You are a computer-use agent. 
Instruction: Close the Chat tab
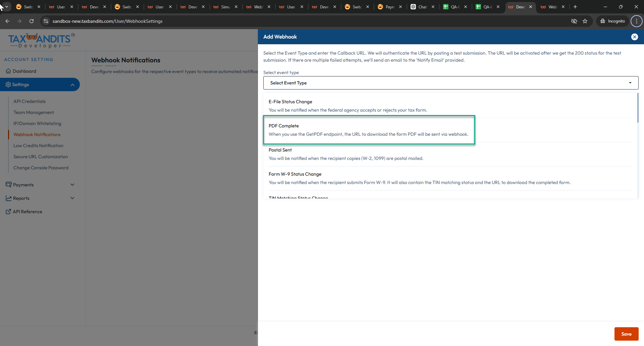click(433, 7)
